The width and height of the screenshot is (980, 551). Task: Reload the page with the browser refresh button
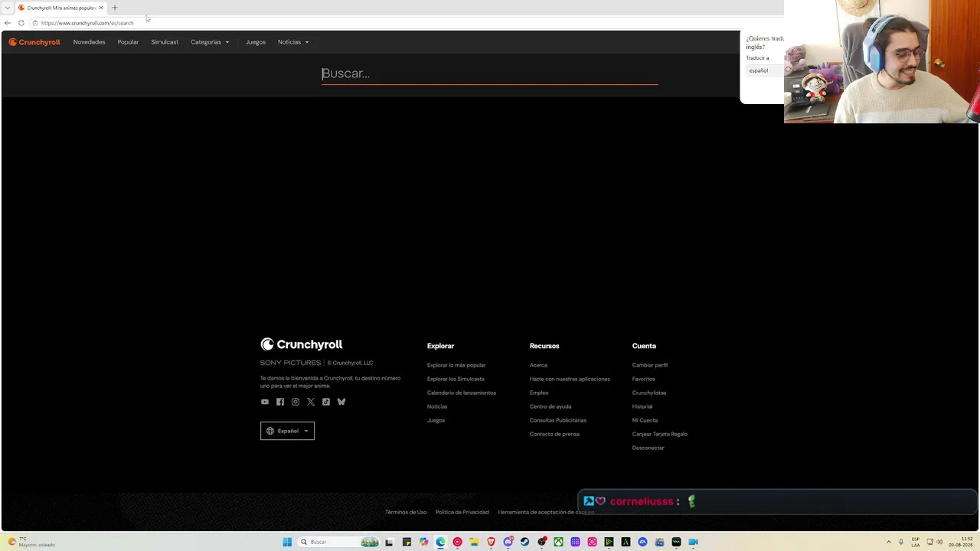[x=21, y=23]
